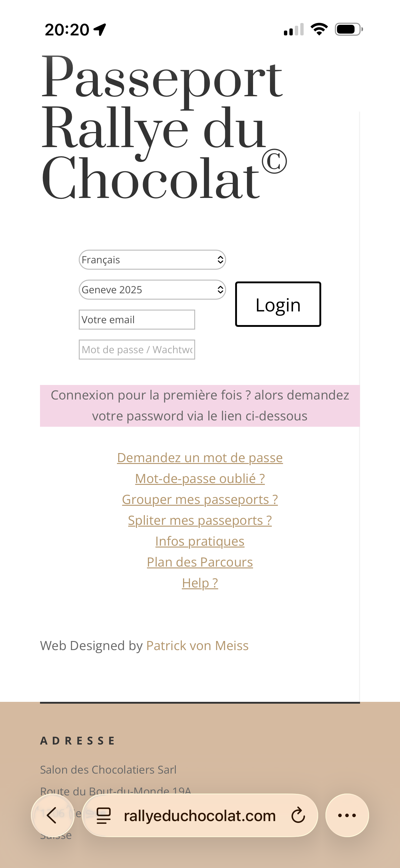400x868 pixels.
Task: Open the Infos pratiques page
Action: pos(200,541)
